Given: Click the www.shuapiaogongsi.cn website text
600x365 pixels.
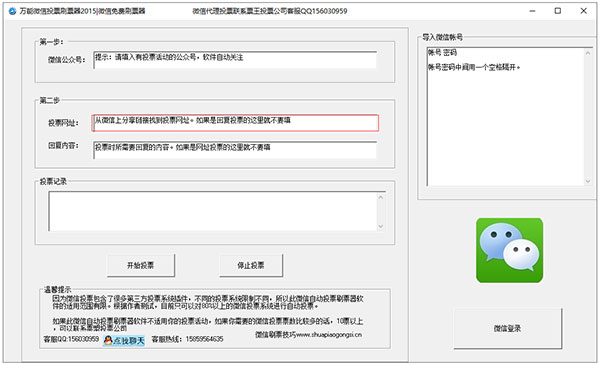Looking at the screenshot, I should coord(329,334).
